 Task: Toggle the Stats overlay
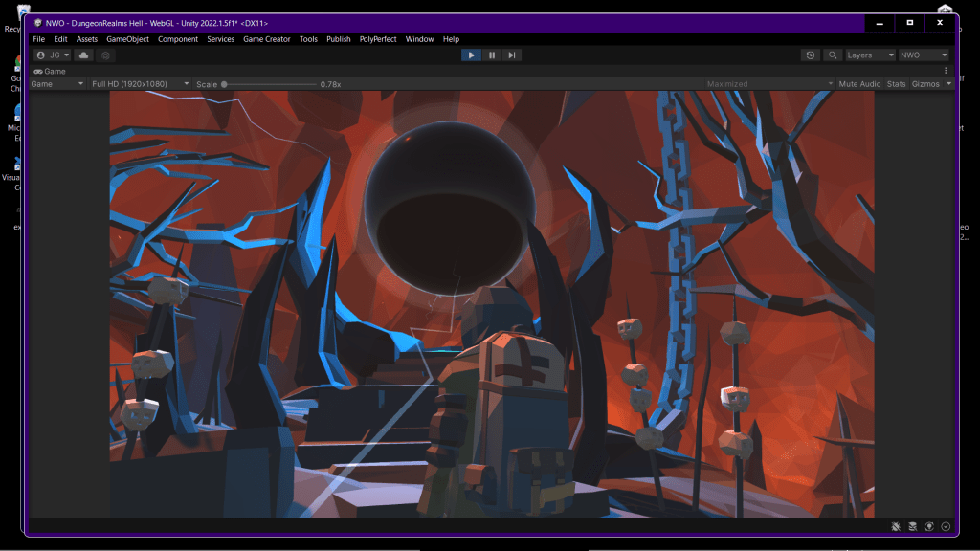[896, 84]
